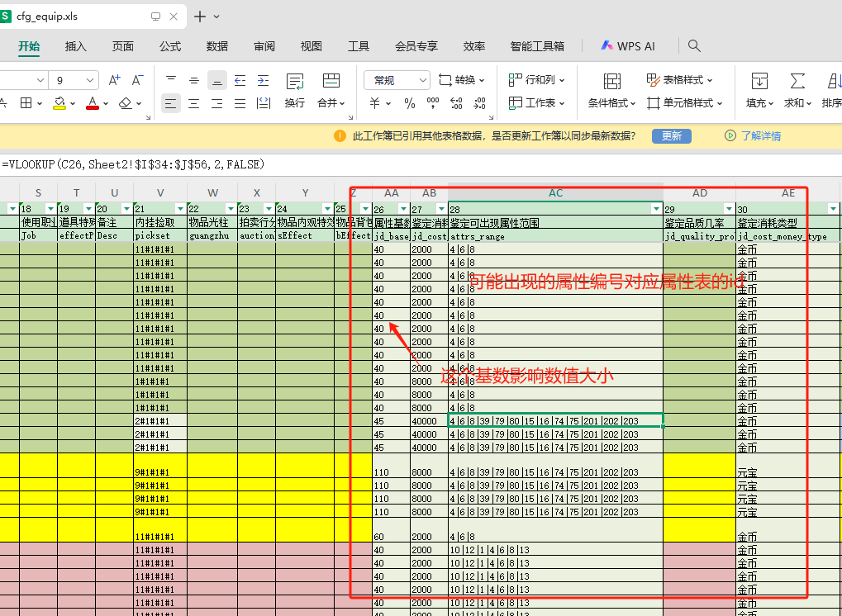Click the decrease indent icon
Screen dimensions: 842x616
point(240,80)
